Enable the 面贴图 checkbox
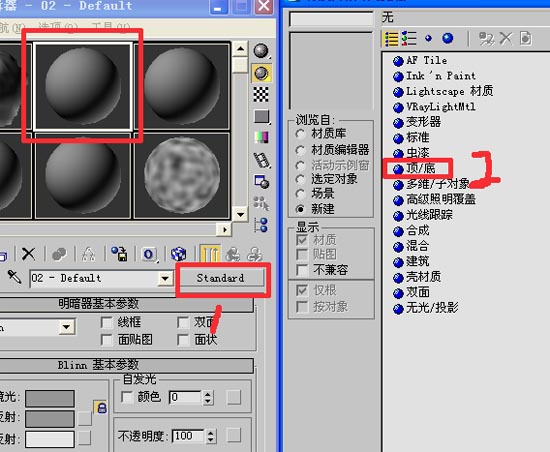Image resolution: width=550 pixels, height=452 pixels. tap(106, 340)
